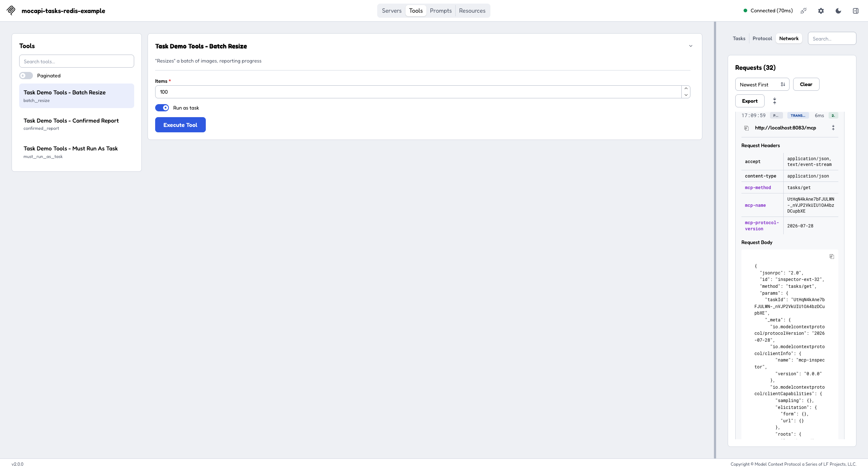The height and width of the screenshot is (470, 868).
Task: Collapse the localhost:8083/mcp request entry
Action: pos(833,128)
